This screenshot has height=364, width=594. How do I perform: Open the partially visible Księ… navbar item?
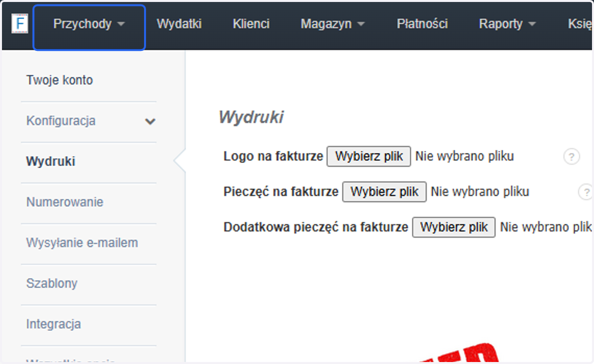pos(580,24)
